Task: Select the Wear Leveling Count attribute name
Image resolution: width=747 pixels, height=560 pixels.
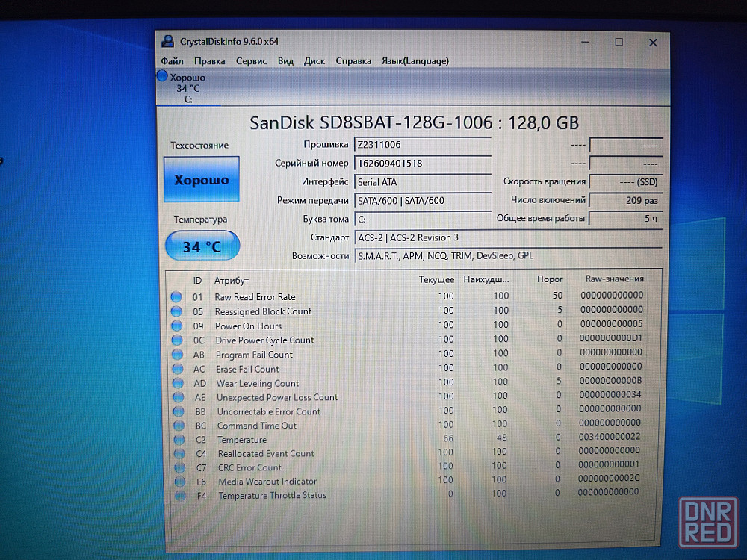Action: [257, 383]
